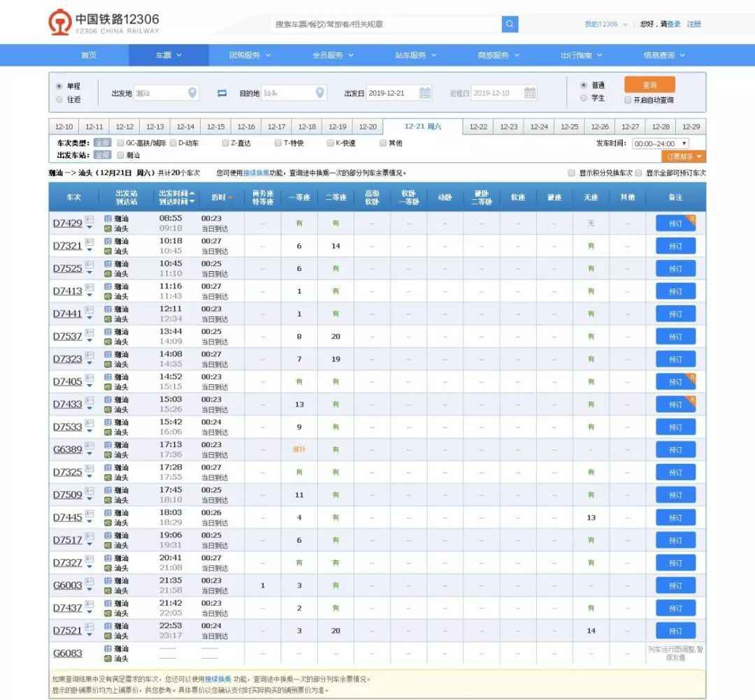Screen dimensions: 755x700
Task: Open the calendar for the return date
Action: (530, 93)
